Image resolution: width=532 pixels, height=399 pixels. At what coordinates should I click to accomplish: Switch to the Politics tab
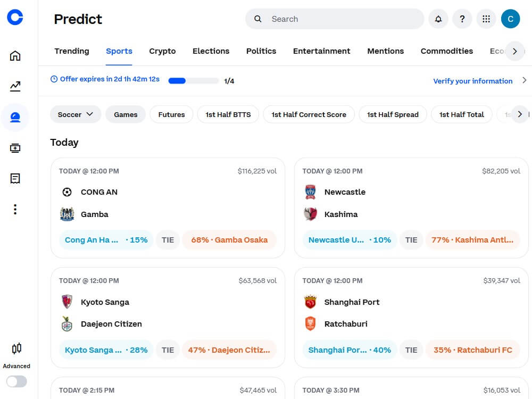point(261,51)
